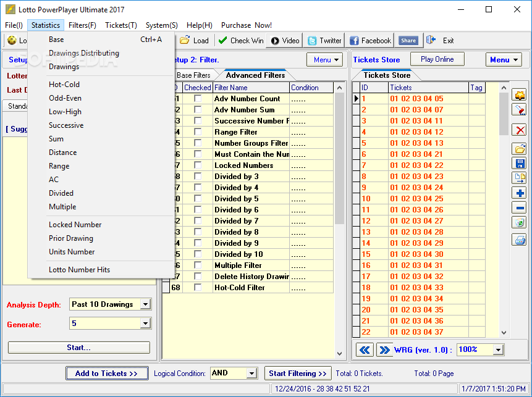
Task: Select ticket row 10 '01 02 03 04 25'
Action: 419,198
